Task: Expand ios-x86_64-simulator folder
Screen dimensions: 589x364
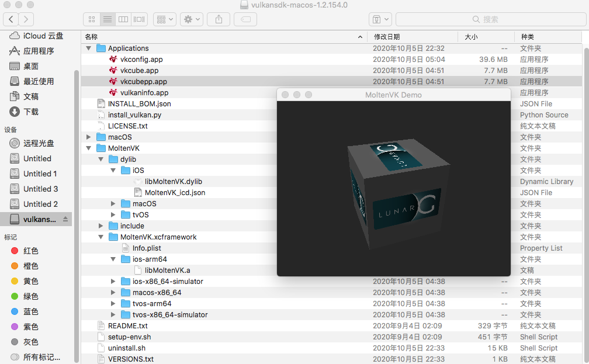Action: (x=113, y=282)
